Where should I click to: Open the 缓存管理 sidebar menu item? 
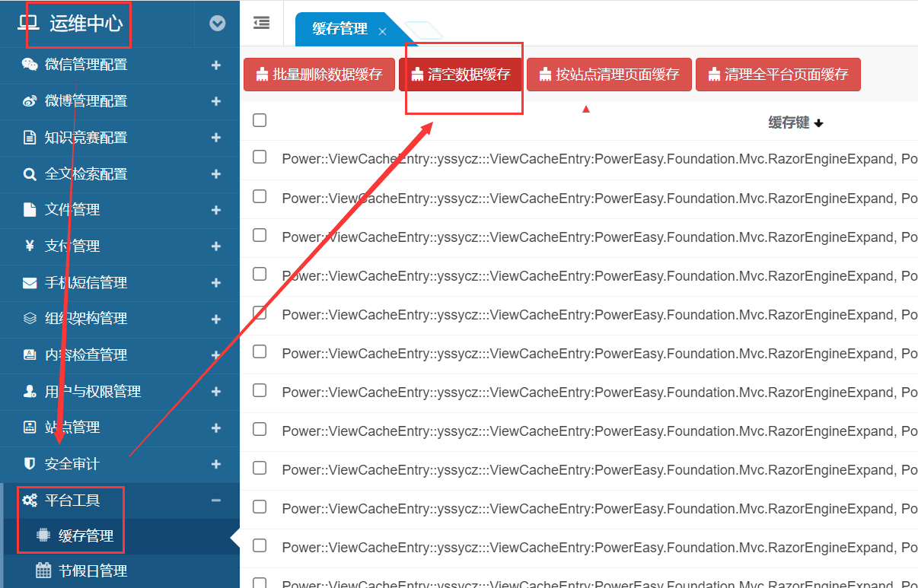click(x=85, y=536)
